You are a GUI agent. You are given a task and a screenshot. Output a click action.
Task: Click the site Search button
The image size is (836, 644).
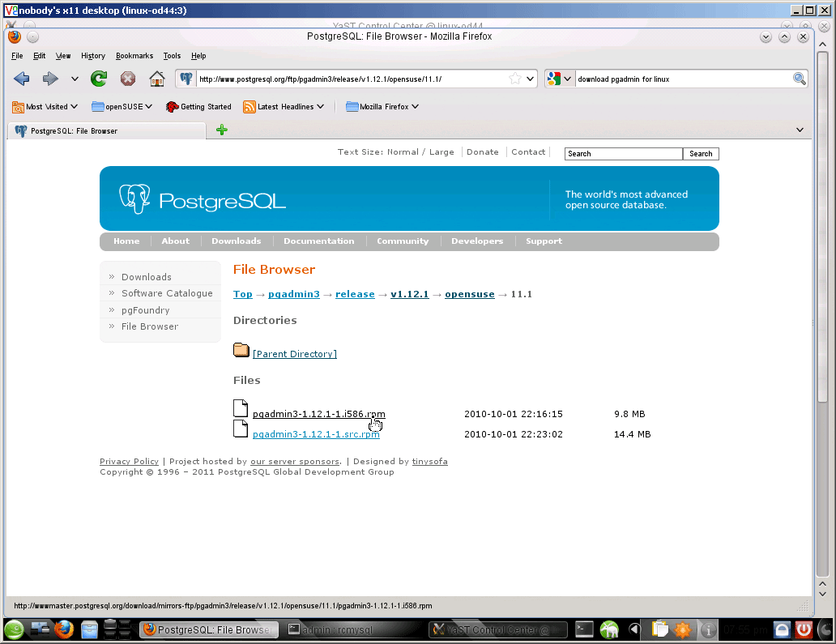701,154
